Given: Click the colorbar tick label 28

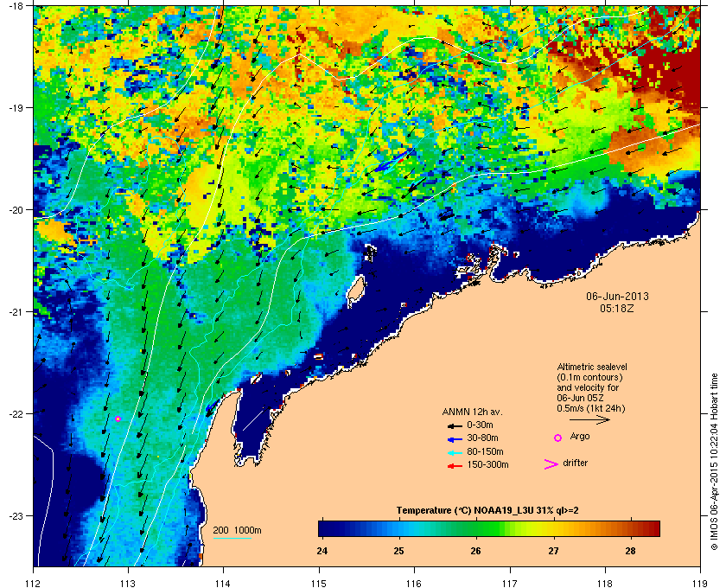Looking at the screenshot, I should (x=630, y=551).
